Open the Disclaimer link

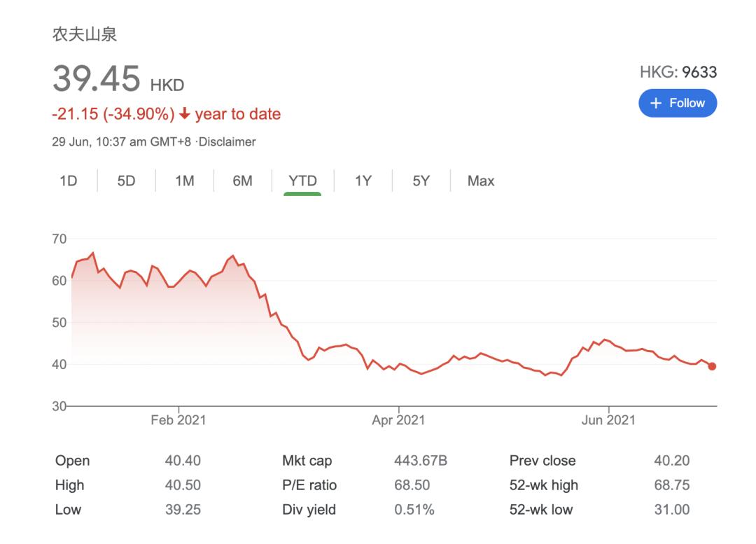[229, 141]
